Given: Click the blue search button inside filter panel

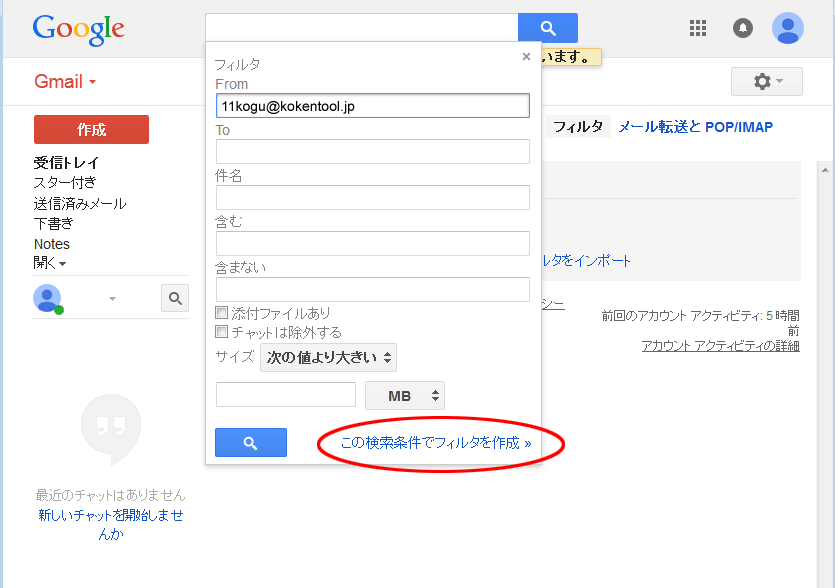Looking at the screenshot, I should pos(251,442).
